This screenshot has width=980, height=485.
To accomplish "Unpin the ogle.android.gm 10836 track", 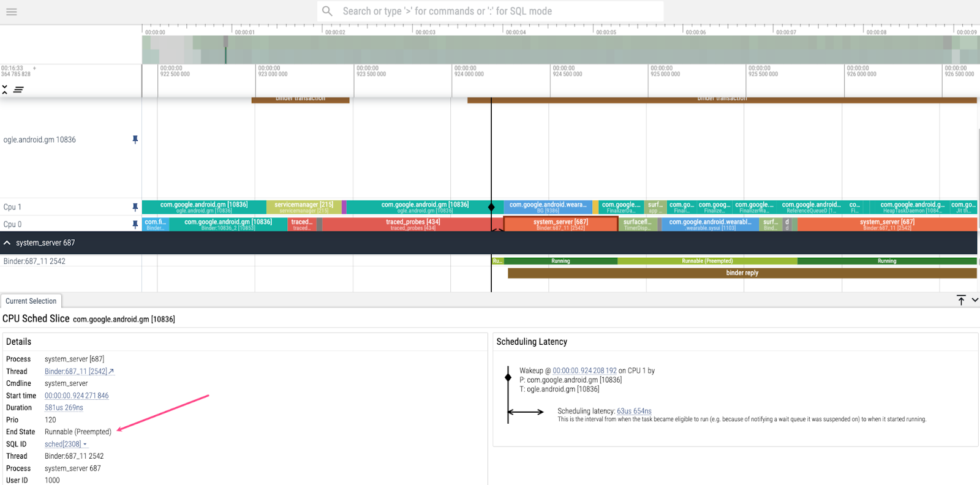I will [x=135, y=140].
